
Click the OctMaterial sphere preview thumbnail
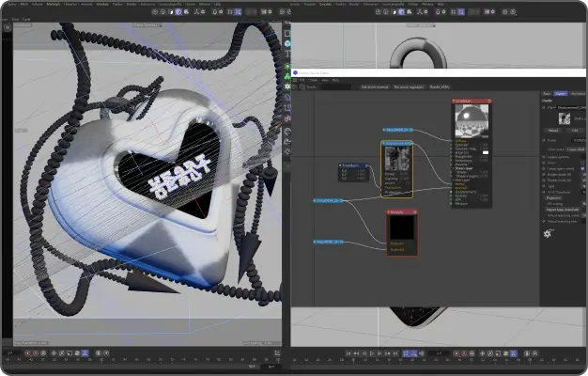coord(472,121)
